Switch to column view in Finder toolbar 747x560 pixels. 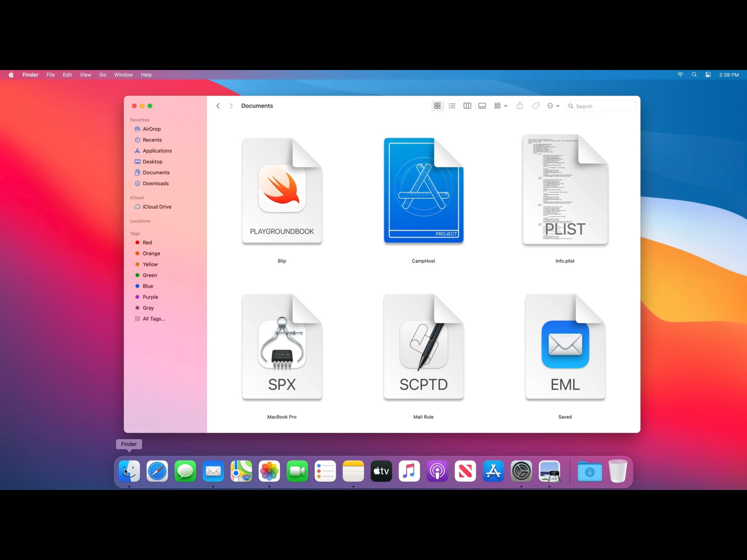pos(467,106)
